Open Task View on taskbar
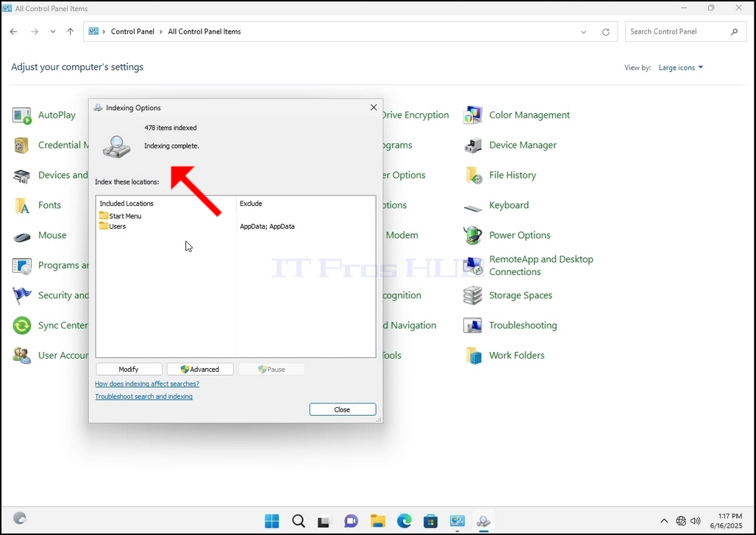756x535 pixels. pyautogui.click(x=324, y=521)
